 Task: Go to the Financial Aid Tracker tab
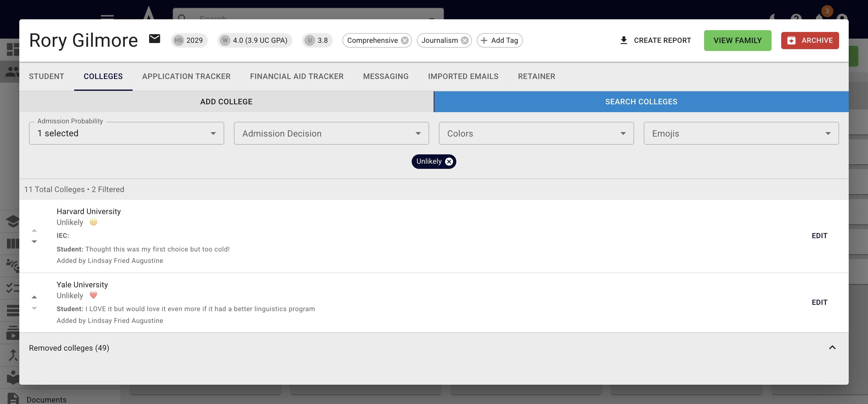click(297, 77)
